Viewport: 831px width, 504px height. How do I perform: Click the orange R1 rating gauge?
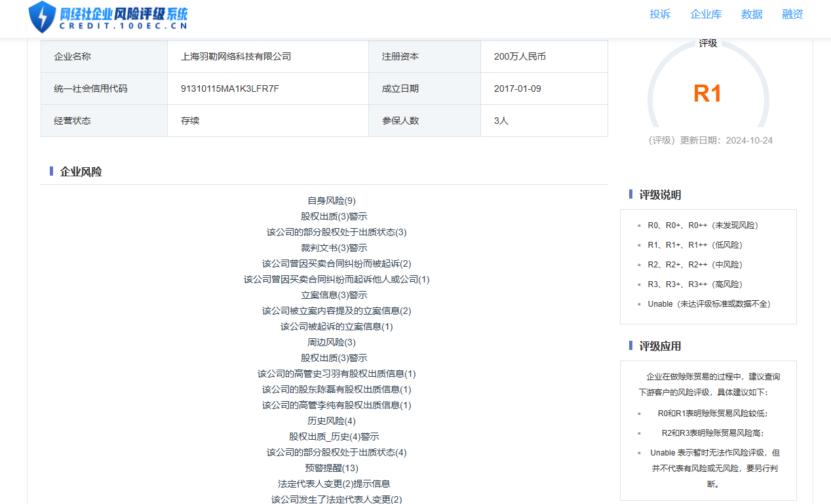point(707,94)
